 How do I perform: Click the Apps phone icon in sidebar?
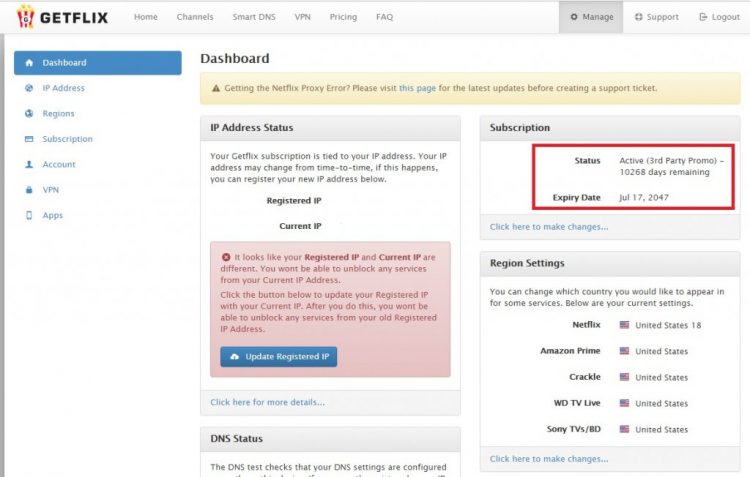point(29,215)
